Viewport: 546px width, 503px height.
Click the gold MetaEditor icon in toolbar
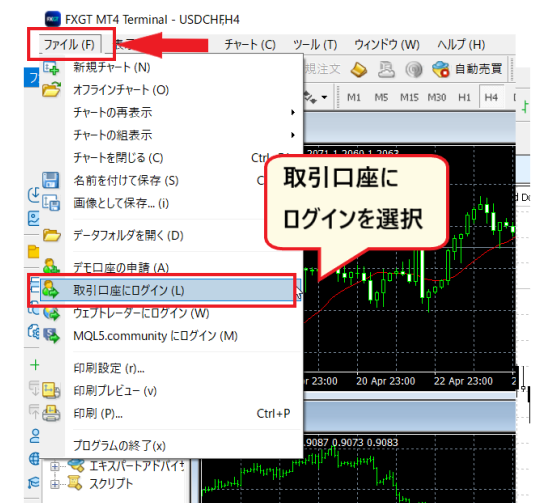click(359, 69)
